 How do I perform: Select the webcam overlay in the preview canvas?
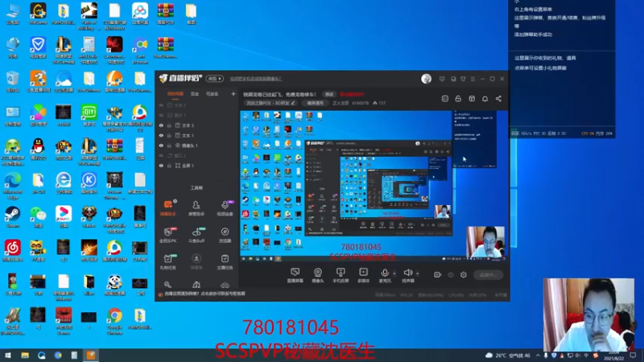click(485, 242)
